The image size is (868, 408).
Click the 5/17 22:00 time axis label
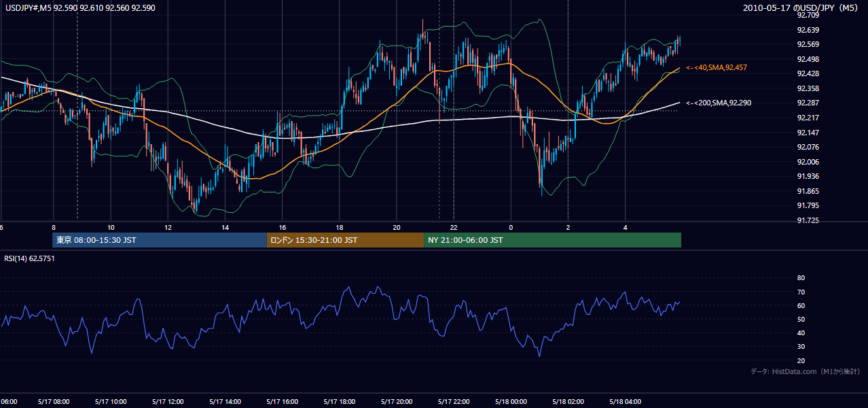454,402
